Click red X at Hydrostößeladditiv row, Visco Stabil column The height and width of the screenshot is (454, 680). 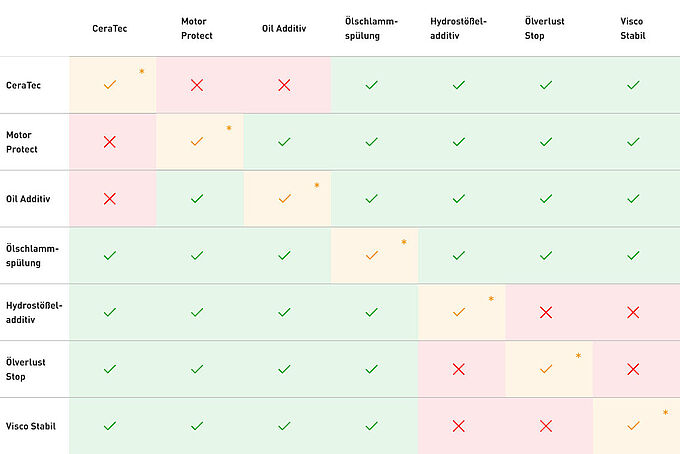coord(633,312)
